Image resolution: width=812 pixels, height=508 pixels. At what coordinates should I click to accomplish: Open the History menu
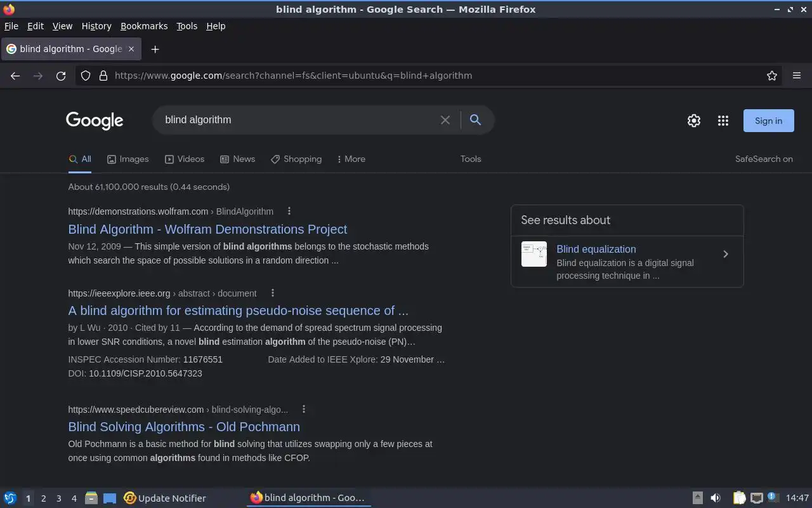pyautogui.click(x=96, y=26)
